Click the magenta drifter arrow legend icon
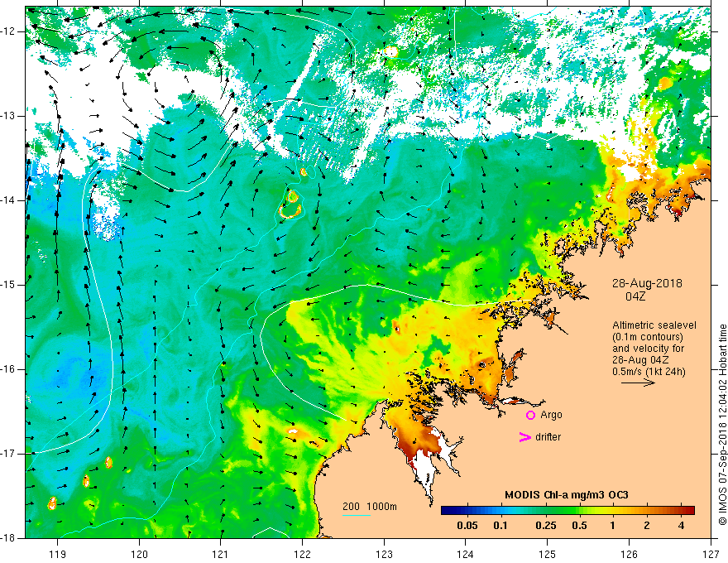This screenshot has width=728, height=563. pos(525,437)
